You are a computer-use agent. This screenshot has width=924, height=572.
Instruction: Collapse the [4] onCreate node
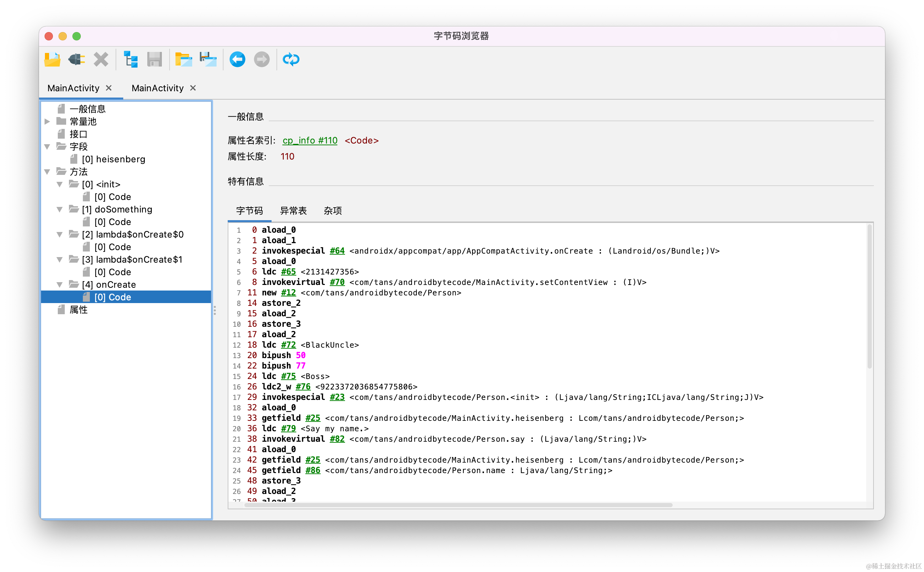60,285
